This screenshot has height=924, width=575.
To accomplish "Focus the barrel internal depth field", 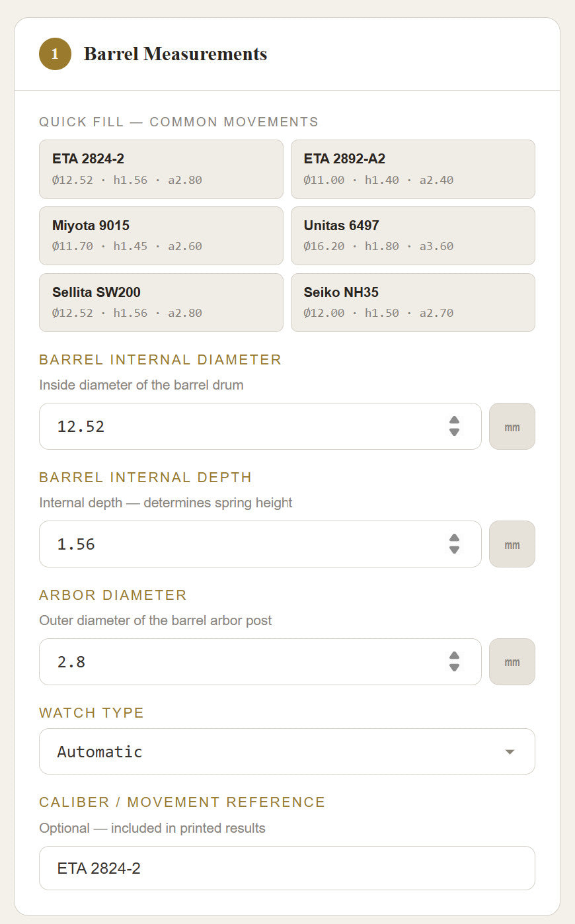I will coord(260,544).
